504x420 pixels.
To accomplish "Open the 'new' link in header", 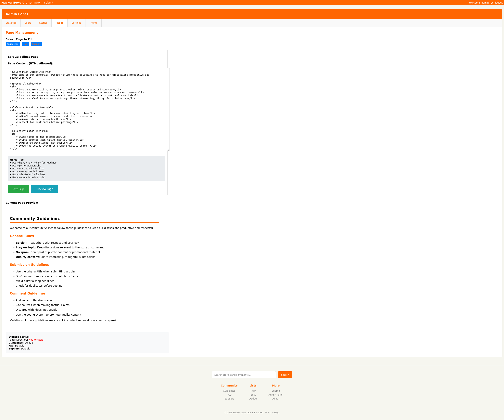I will (x=37, y=3).
